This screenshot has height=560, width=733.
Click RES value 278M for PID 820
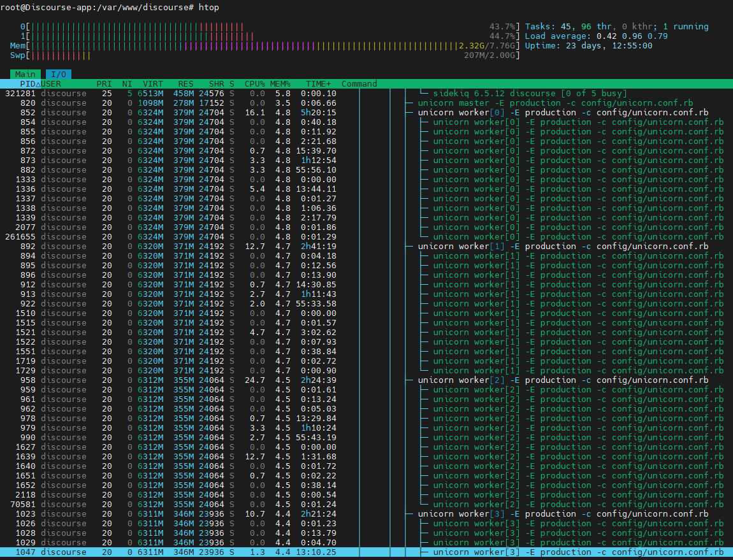click(x=184, y=103)
